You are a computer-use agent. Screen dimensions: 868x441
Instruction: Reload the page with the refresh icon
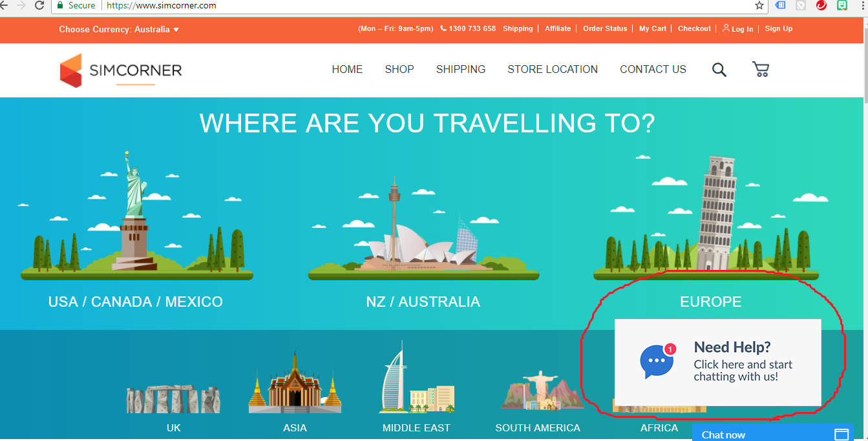click(x=39, y=5)
